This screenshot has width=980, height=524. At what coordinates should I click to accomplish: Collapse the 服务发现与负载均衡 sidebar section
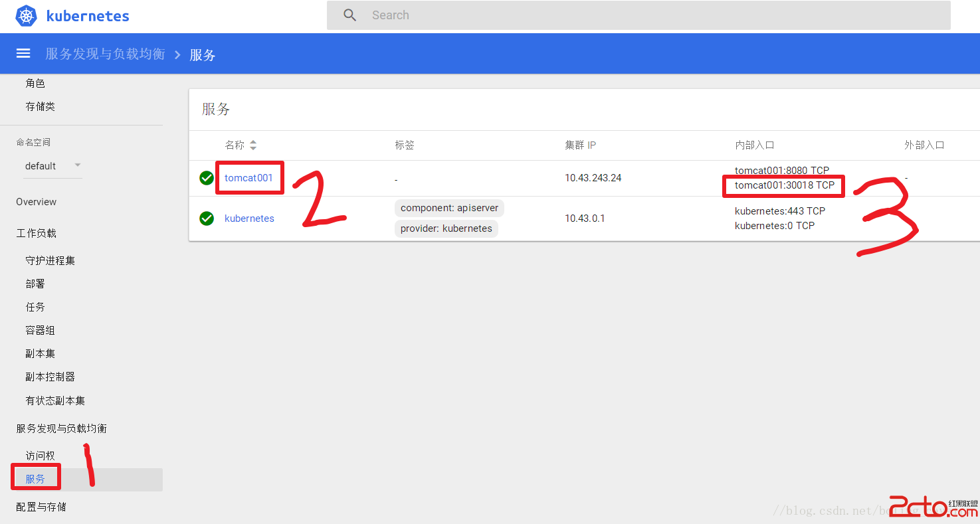(x=61, y=428)
